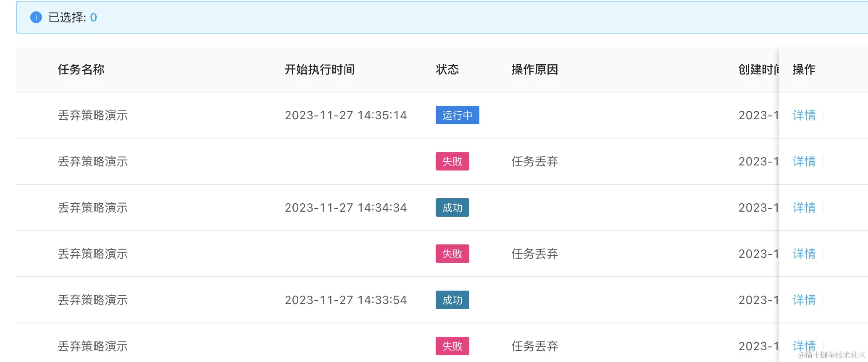The image size is (868, 362).
Task: Click the 任务名称 column header
Action: 81,69
